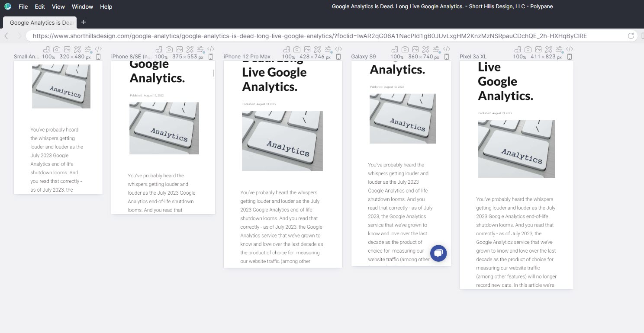This screenshot has width=644, height=333.
Task: Click the ruler icon on iPhone 8/SE pane
Action: 159,49
